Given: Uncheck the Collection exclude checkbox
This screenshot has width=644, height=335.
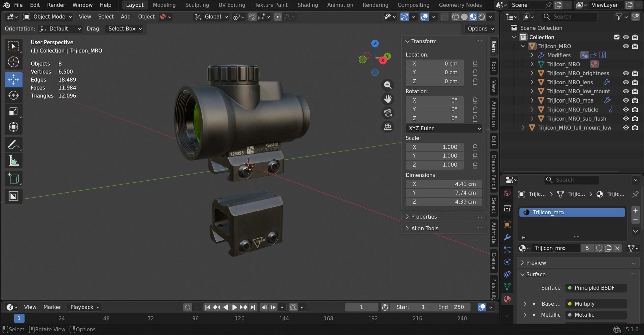Looking at the screenshot, I should pos(617,37).
